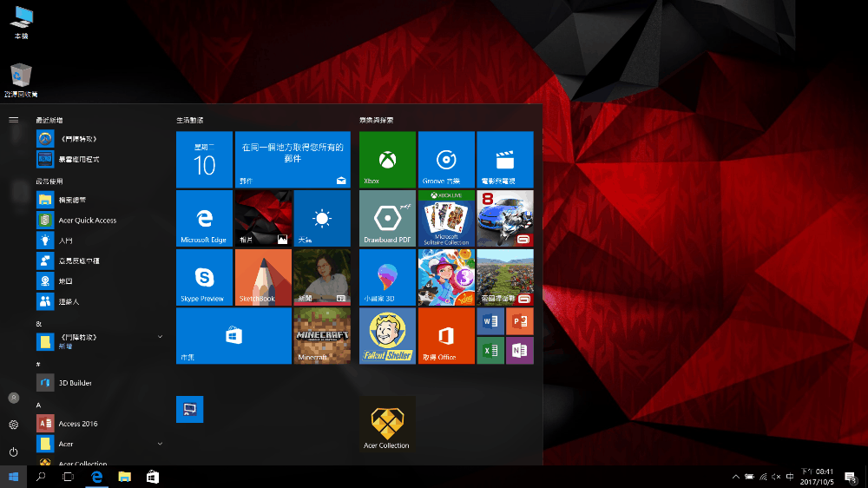Open File Explorer from taskbar
Image resolution: width=868 pixels, height=488 pixels.
[124, 477]
